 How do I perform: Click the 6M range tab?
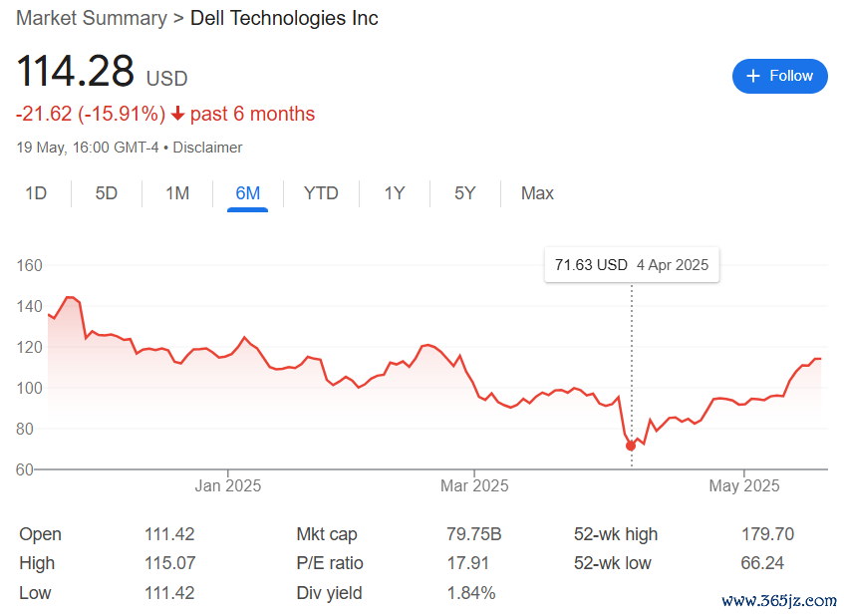(248, 193)
